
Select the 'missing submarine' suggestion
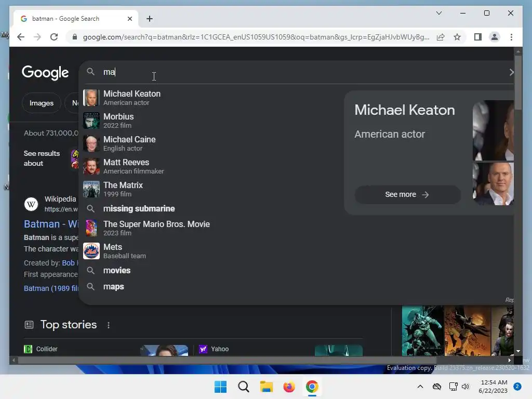tap(210, 209)
